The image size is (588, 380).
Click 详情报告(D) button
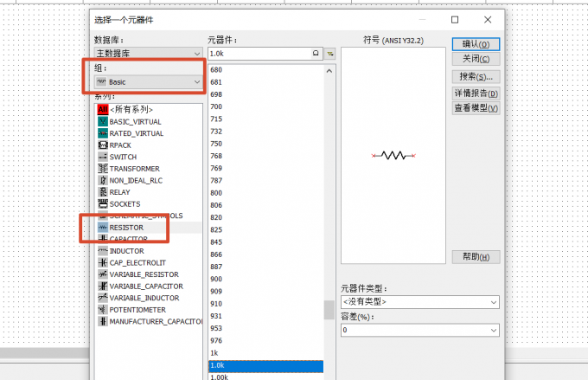click(476, 93)
